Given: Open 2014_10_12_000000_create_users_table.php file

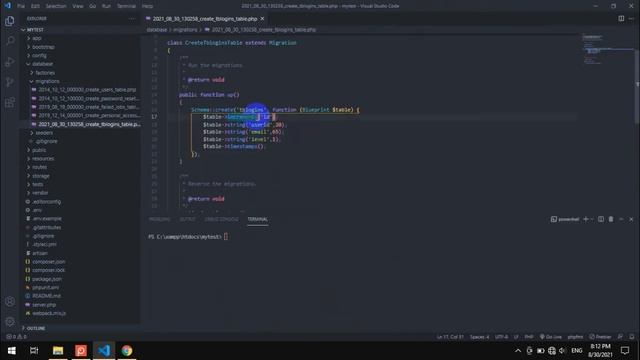Looking at the screenshot, I should coord(80,90).
